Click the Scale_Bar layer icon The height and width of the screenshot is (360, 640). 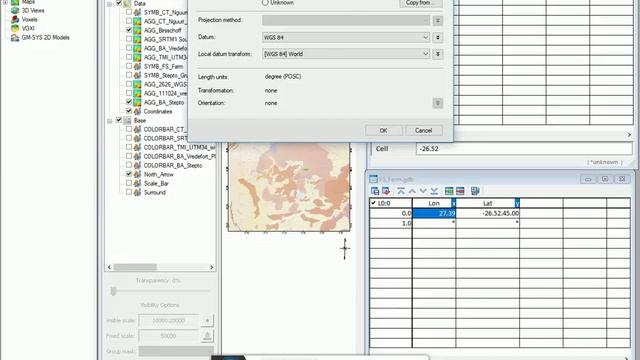(x=137, y=183)
